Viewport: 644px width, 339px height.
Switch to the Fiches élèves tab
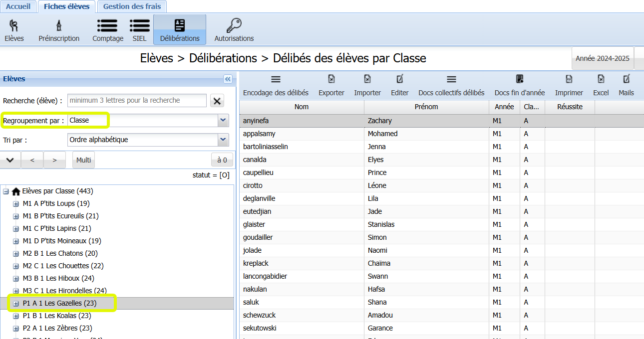click(66, 6)
